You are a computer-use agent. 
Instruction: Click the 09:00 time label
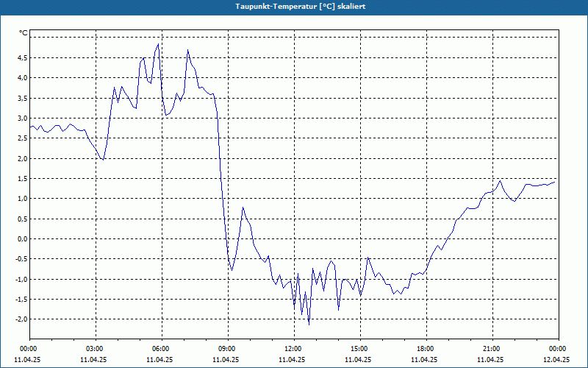[229, 349]
